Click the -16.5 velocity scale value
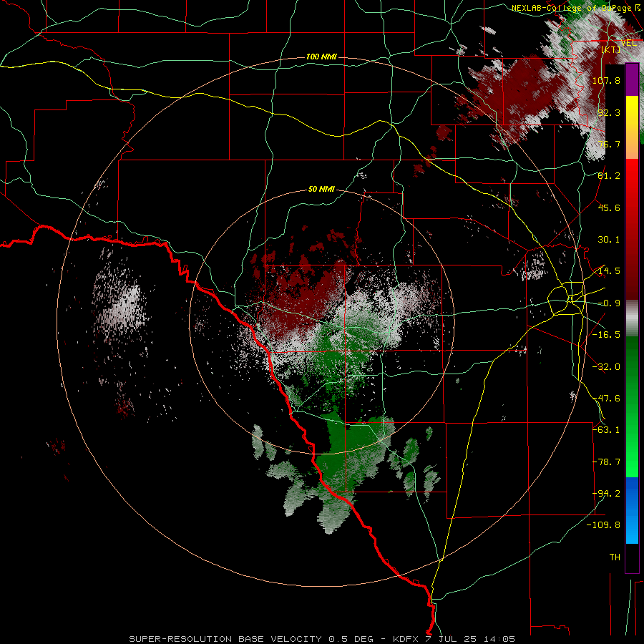 click(606, 335)
